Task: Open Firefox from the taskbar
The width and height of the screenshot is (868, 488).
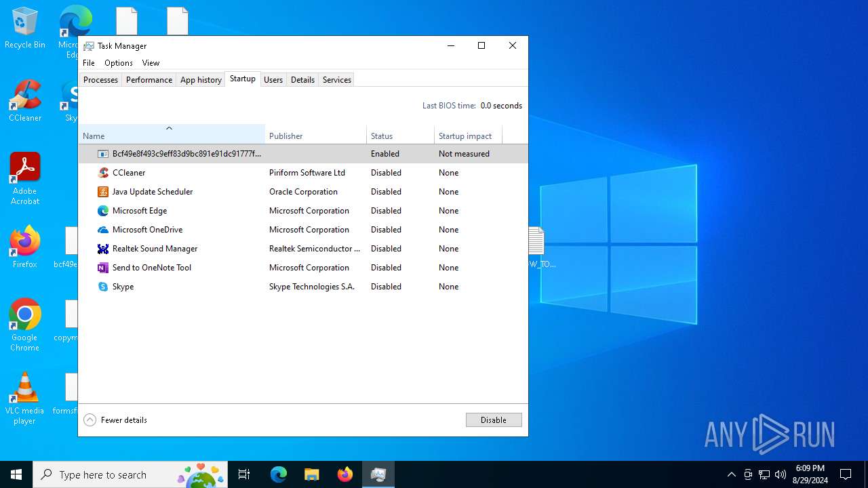Action: [345, 474]
